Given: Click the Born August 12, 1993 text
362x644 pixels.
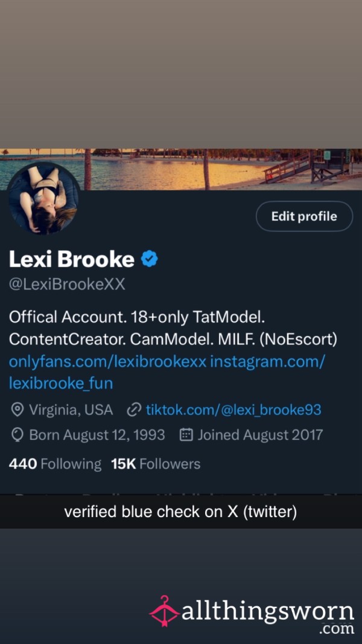Looking at the screenshot, I should (97, 435).
